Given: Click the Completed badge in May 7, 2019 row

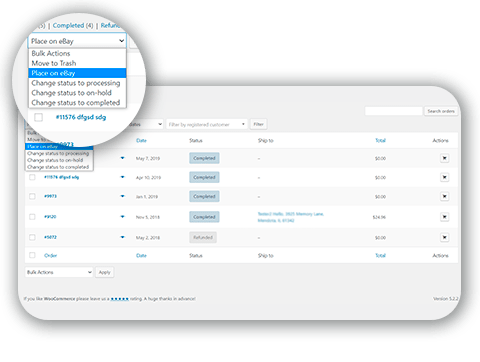Looking at the screenshot, I should (x=204, y=158).
